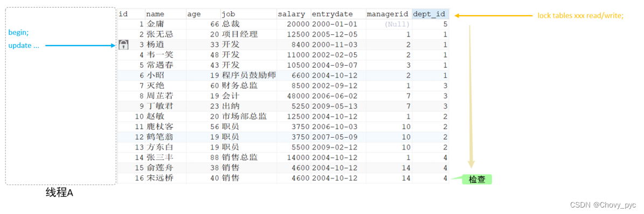644x214 pixels.
Task: Click the entrydate cell 2009-05-13
Action: [x=338, y=106]
